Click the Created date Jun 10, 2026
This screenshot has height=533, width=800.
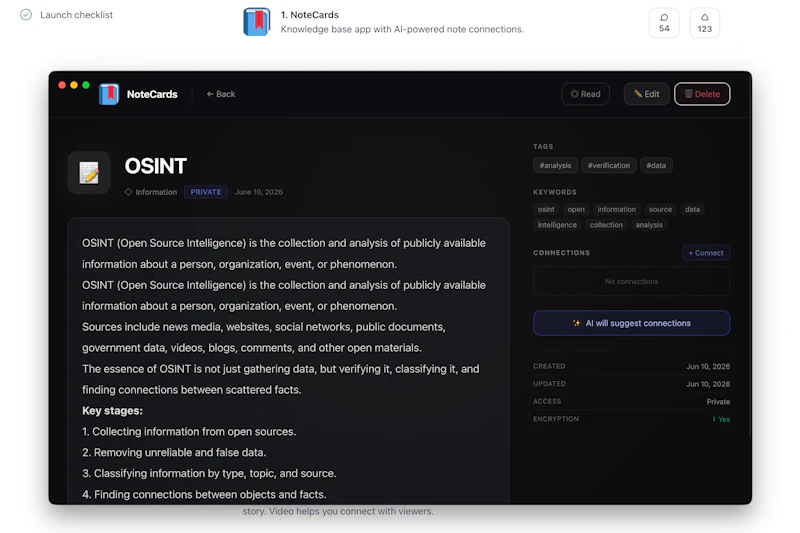point(708,367)
